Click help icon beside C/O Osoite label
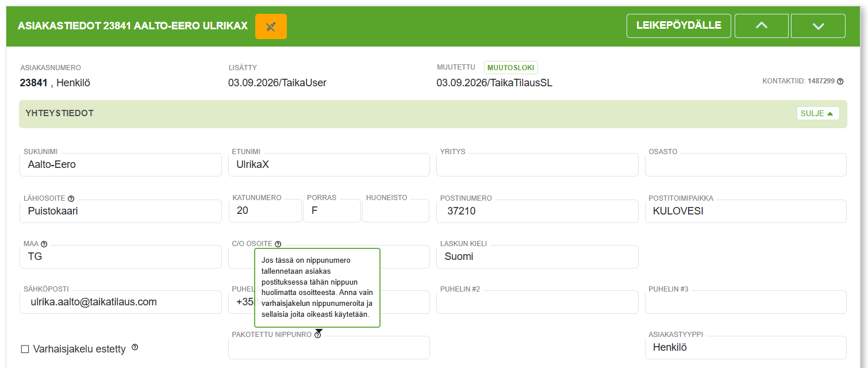 pyautogui.click(x=278, y=244)
